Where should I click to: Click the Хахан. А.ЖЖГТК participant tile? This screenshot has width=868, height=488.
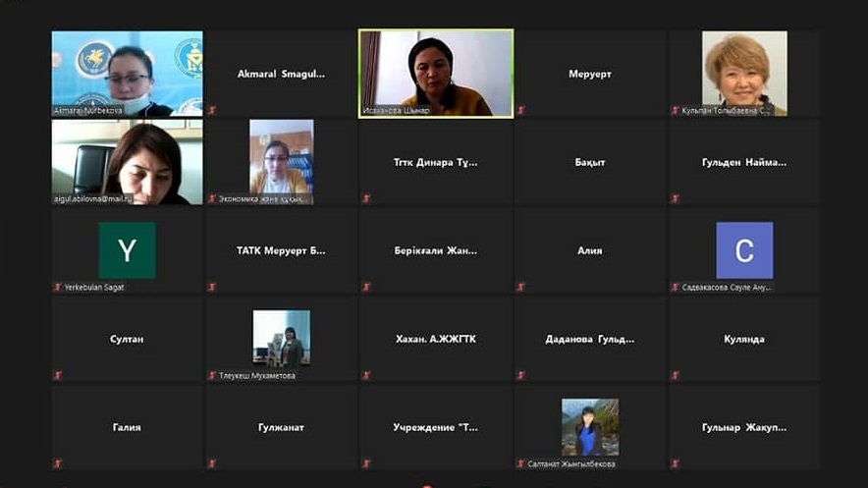pos(436,339)
